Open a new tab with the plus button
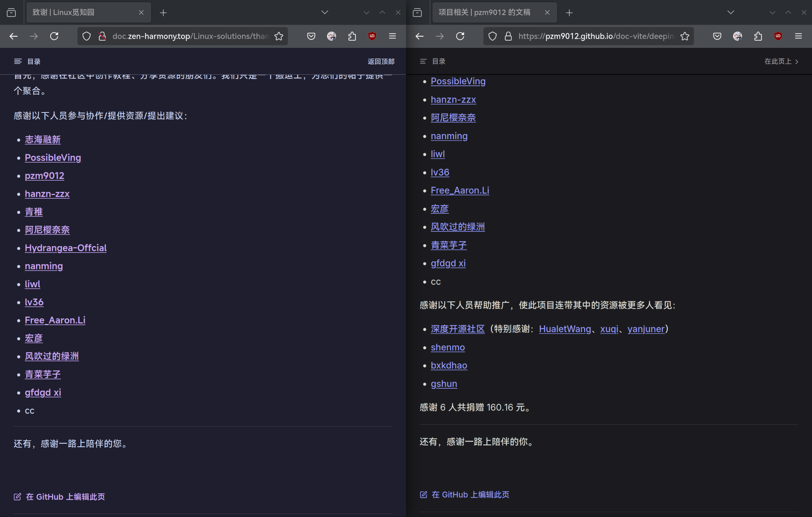Image resolution: width=812 pixels, height=517 pixels. pos(163,12)
